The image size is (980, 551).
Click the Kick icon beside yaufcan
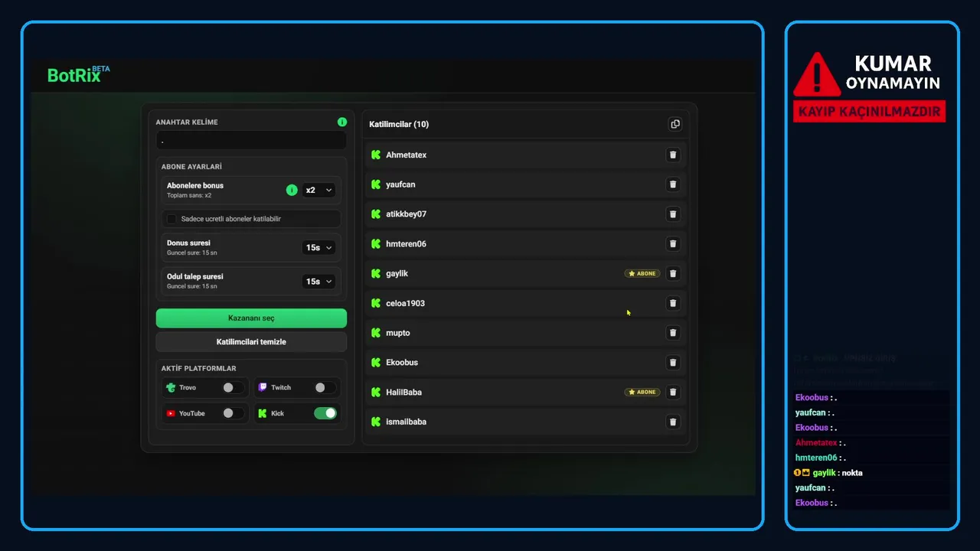(x=376, y=184)
